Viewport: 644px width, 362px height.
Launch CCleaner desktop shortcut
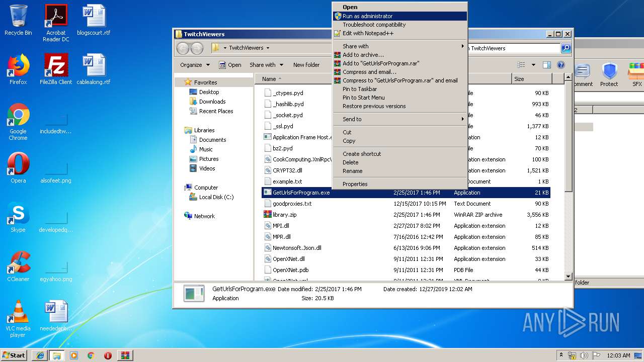[18, 266]
